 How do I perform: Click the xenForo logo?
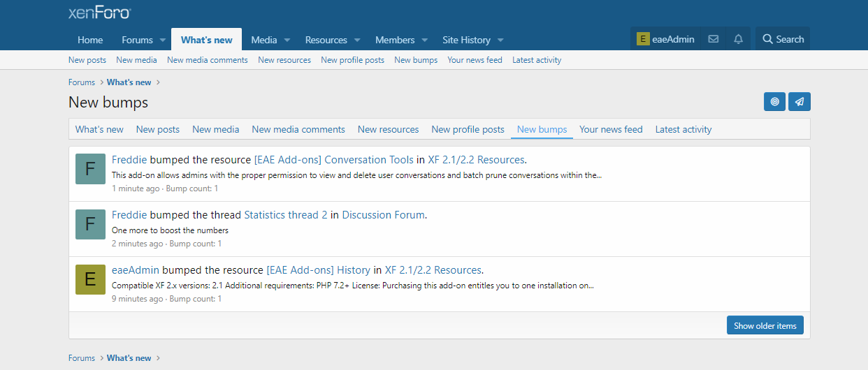[99, 13]
